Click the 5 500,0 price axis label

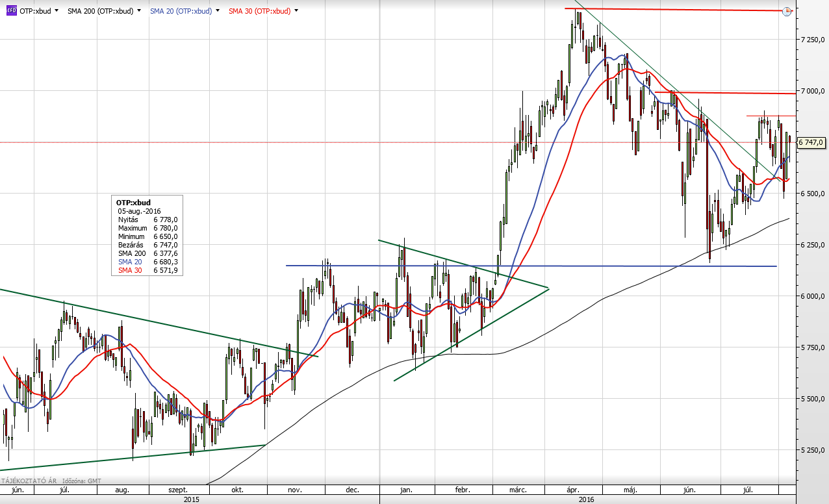pyautogui.click(x=812, y=399)
